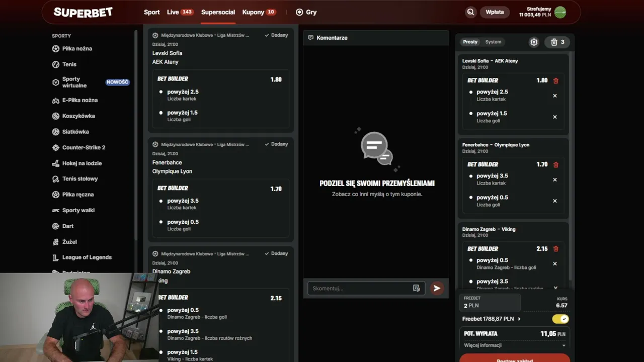Open the Żużel speedway icon
This screenshot has height=362, width=644.
56,242
